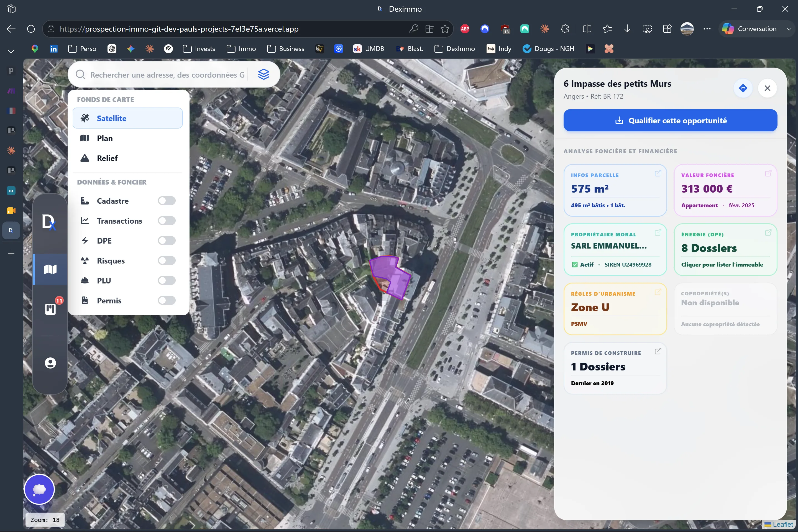Open the chat assistant bubble
Viewport: 798px width, 532px height.
click(39, 489)
